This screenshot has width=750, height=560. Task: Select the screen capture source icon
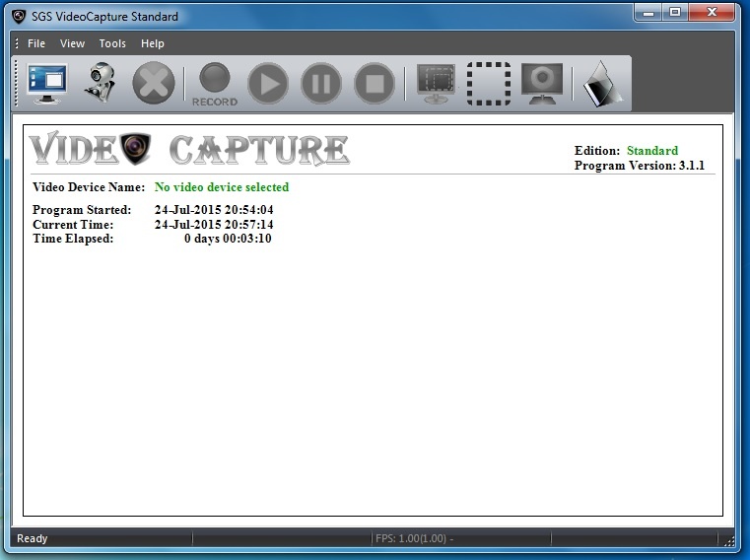coord(47,84)
